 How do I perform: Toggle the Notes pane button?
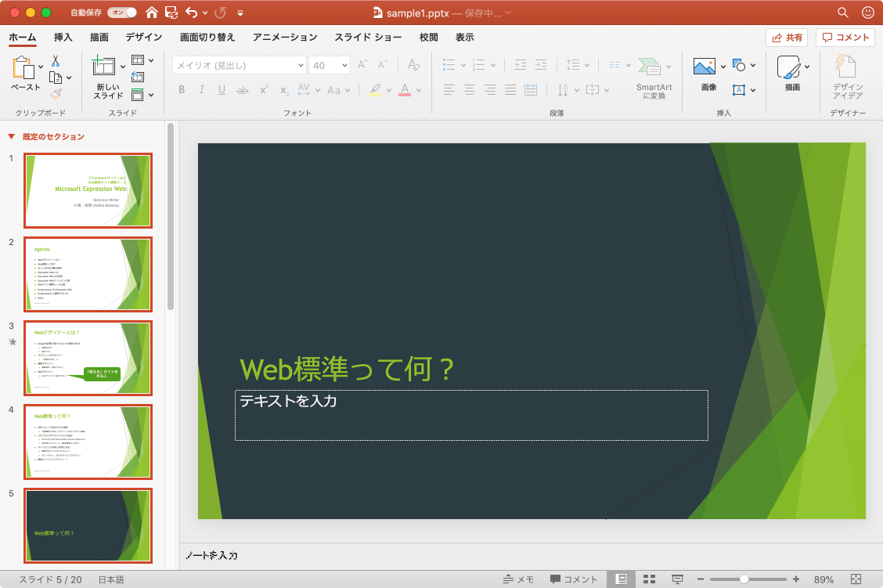(x=519, y=579)
